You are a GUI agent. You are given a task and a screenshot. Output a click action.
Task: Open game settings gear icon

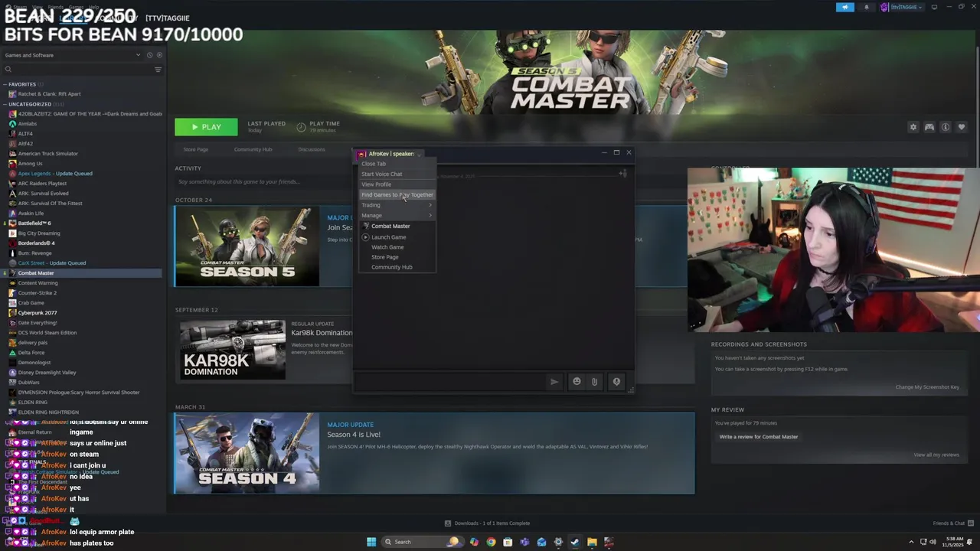point(913,127)
